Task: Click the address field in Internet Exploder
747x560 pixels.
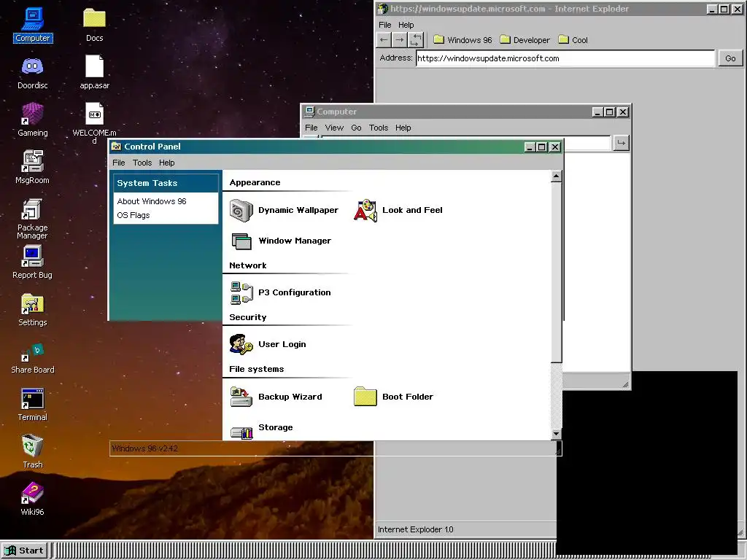Action: (565, 58)
